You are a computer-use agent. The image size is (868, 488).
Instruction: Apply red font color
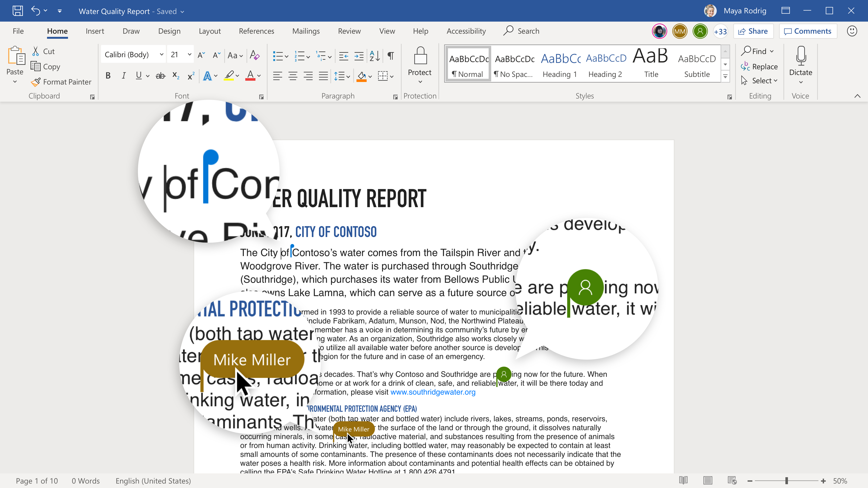pos(250,75)
